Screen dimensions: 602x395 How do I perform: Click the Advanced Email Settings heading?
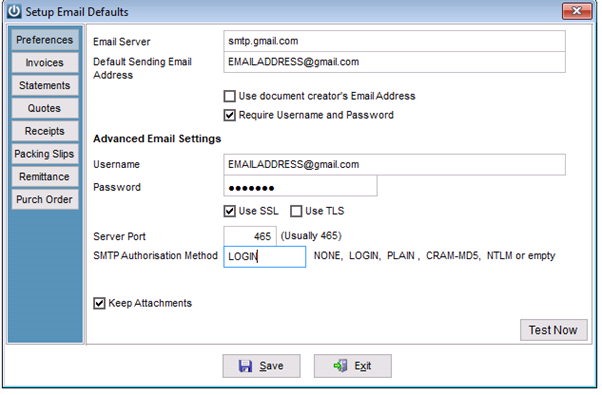click(x=157, y=139)
